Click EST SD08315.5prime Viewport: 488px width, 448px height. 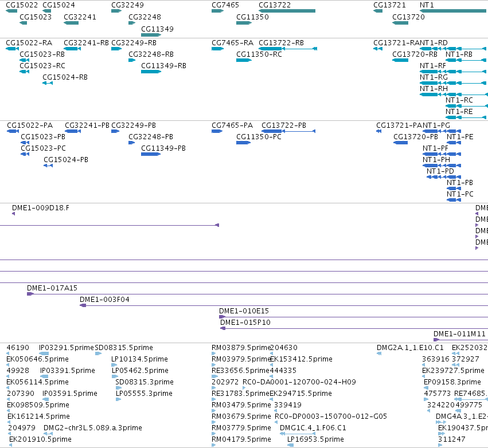tap(124, 348)
